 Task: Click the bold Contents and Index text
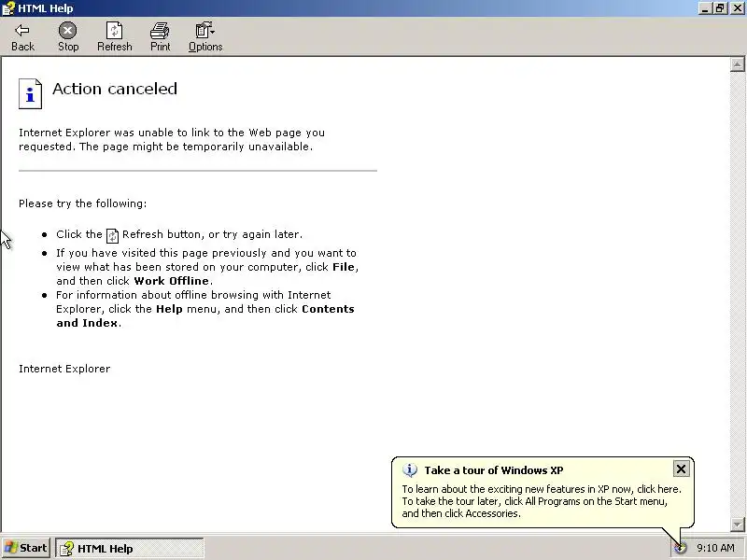pos(205,315)
